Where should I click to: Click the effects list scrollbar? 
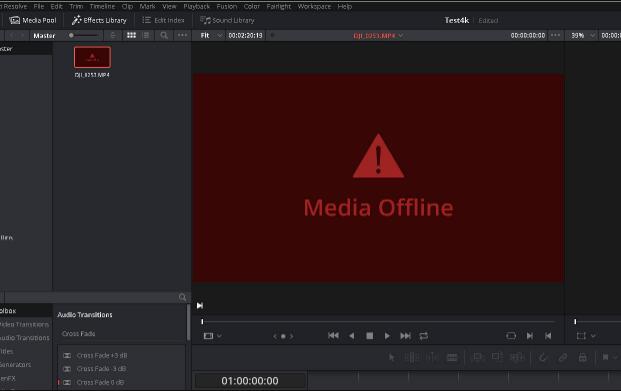point(189,322)
